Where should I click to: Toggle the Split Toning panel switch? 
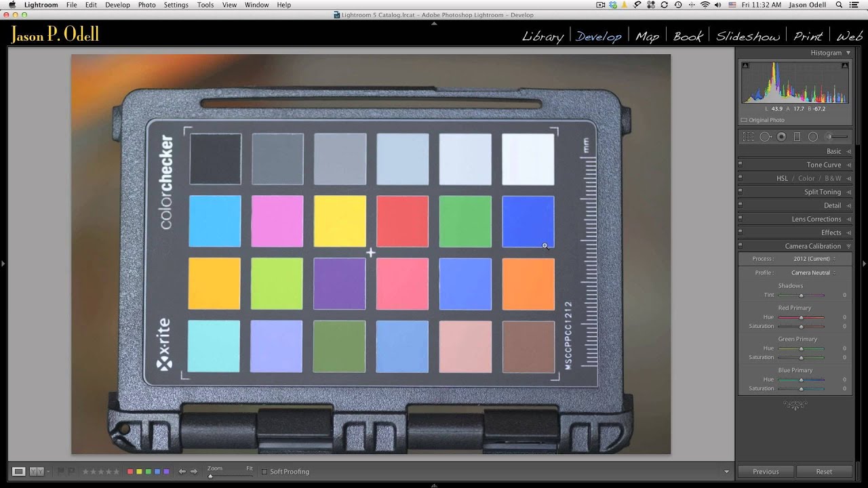[740, 192]
